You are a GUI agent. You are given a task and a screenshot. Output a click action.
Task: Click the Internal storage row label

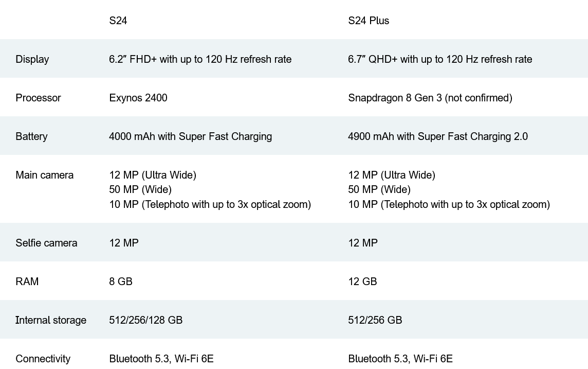coord(51,320)
